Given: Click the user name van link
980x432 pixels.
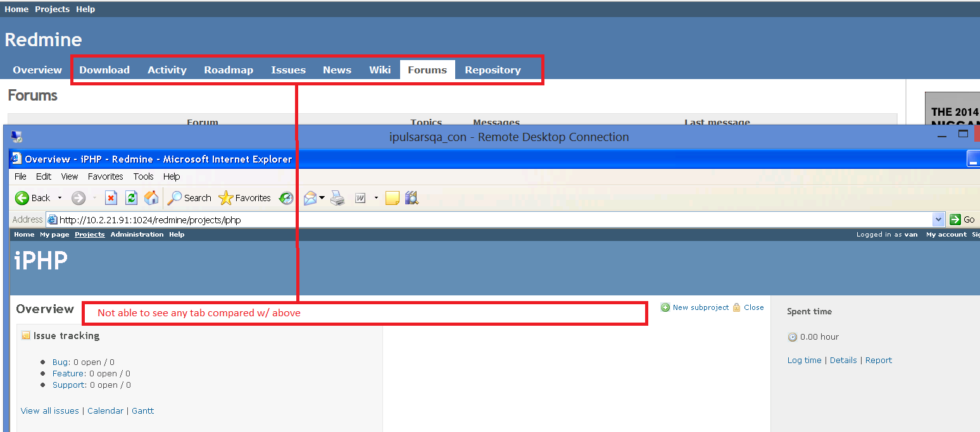Looking at the screenshot, I should 911,235.
